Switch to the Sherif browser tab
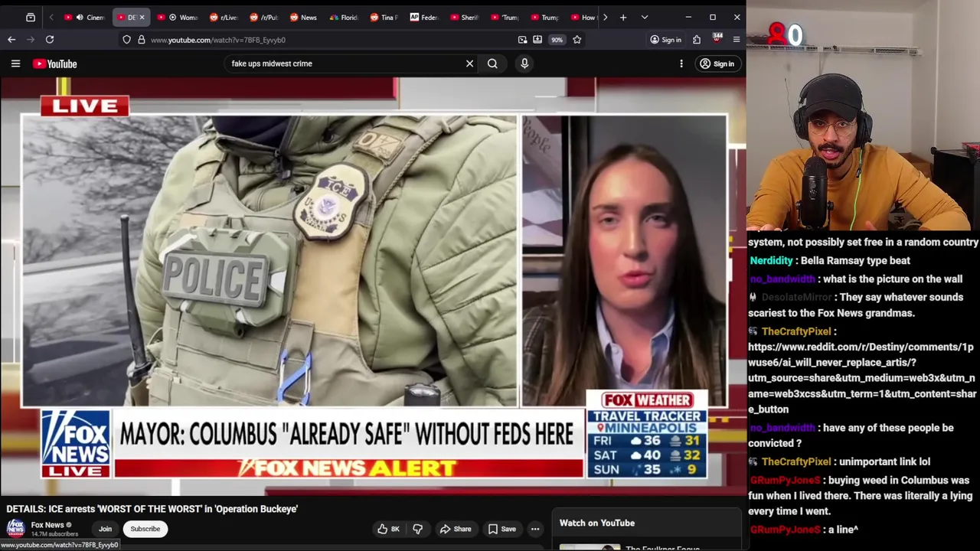980x551 pixels. click(x=464, y=17)
